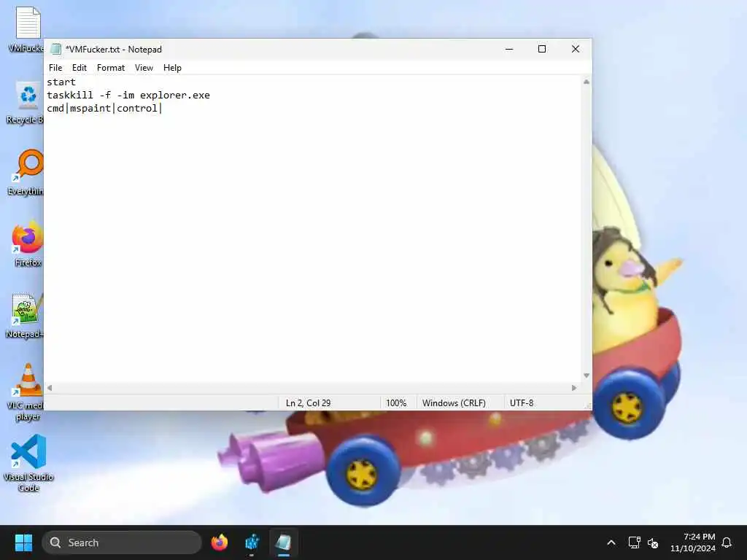
Task: Click the vertical scrollbar up arrow
Action: coord(587,82)
